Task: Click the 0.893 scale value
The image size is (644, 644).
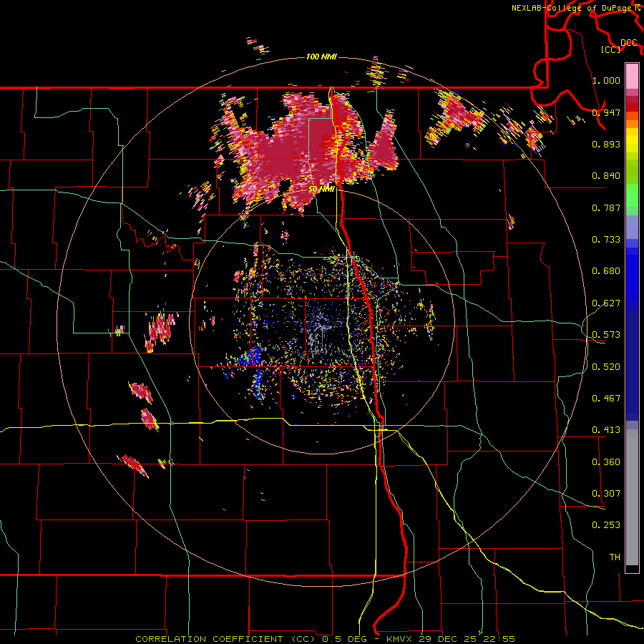Action: 606,144
